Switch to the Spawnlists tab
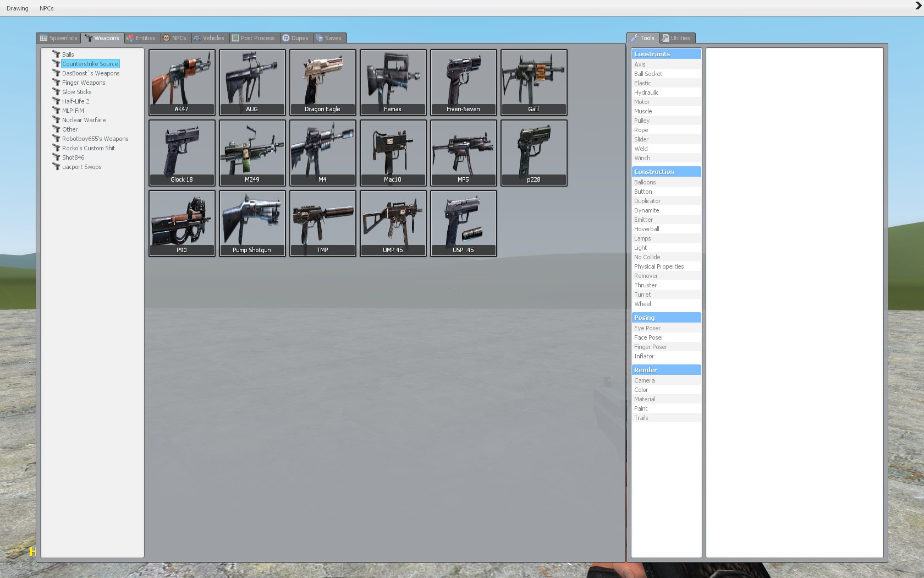The width and height of the screenshot is (924, 578). coord(58,38)
